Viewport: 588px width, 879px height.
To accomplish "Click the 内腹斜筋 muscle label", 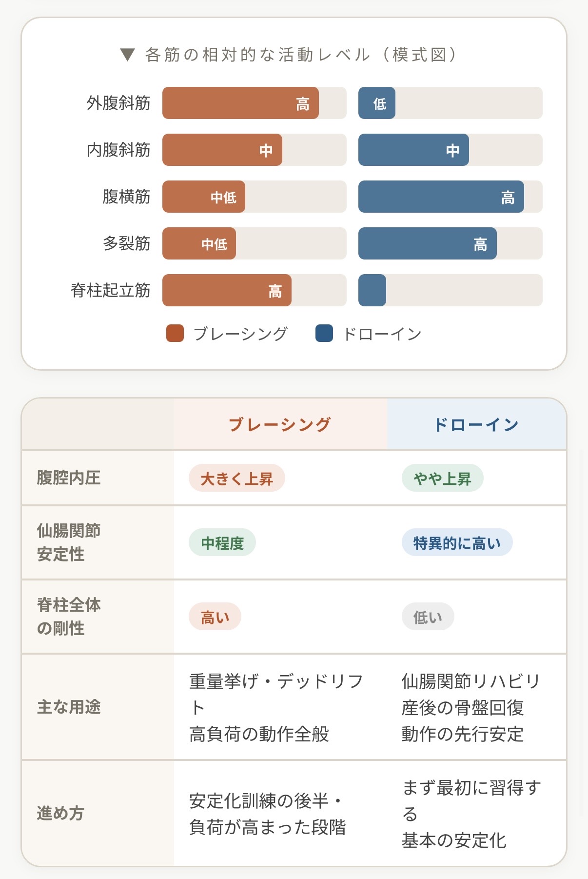I will click(x=118, y=150).
